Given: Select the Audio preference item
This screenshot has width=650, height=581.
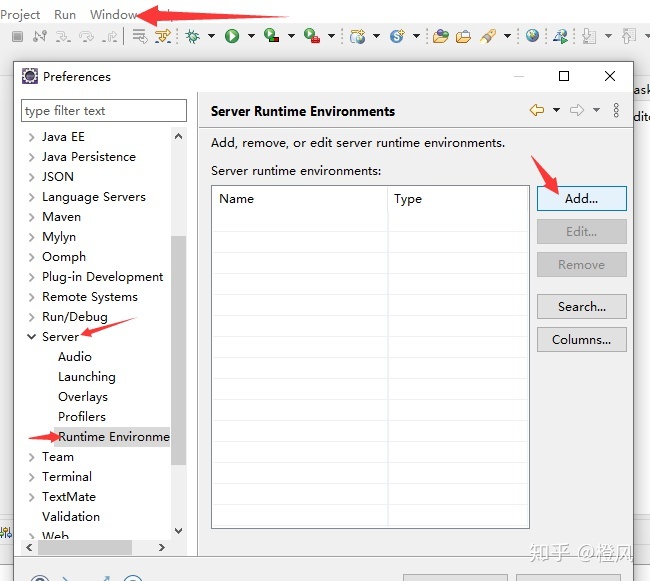Looking at the screenshot, I should [x=75, y=357].
